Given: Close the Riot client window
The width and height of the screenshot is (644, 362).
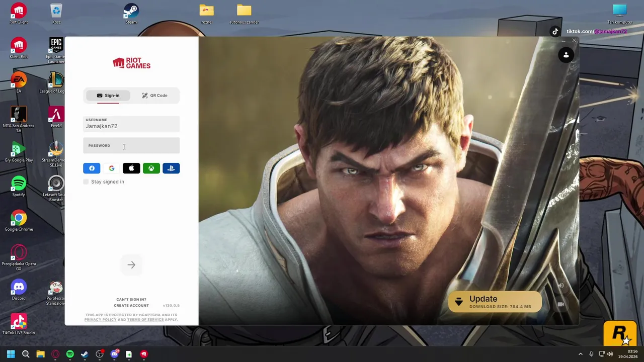Looking at the screenshot, I should coord(574,41).
